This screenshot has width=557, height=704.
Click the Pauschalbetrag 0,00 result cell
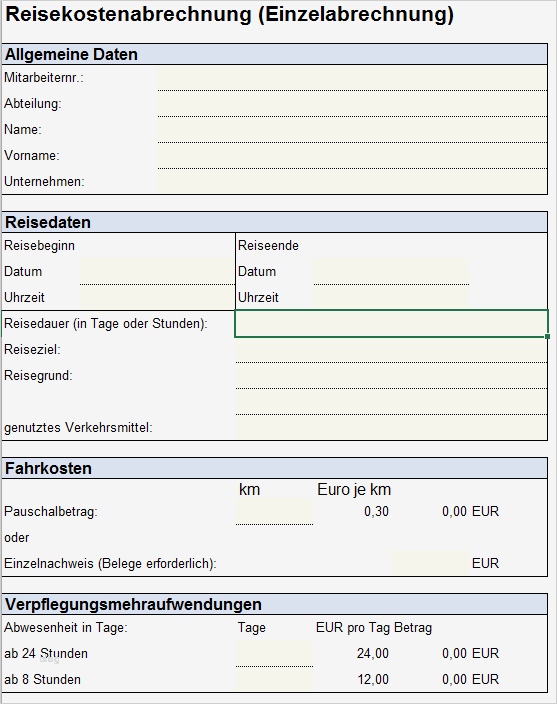click(x=454, y=511)
